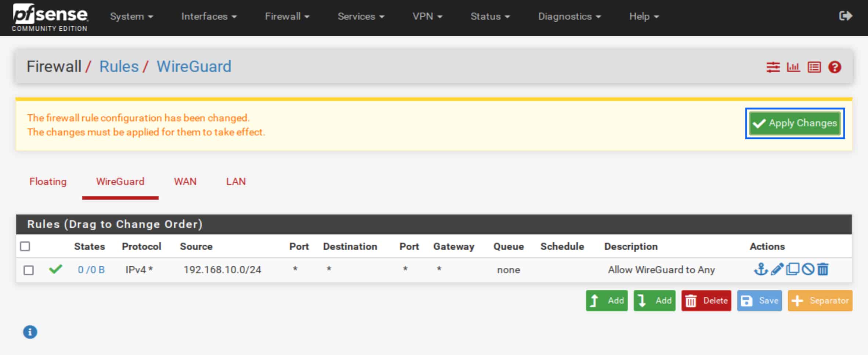The height and width of the screenshot is (355, 868).
Task: Open the Interfaces dropdown menu
Action: (x=209, y=17)
